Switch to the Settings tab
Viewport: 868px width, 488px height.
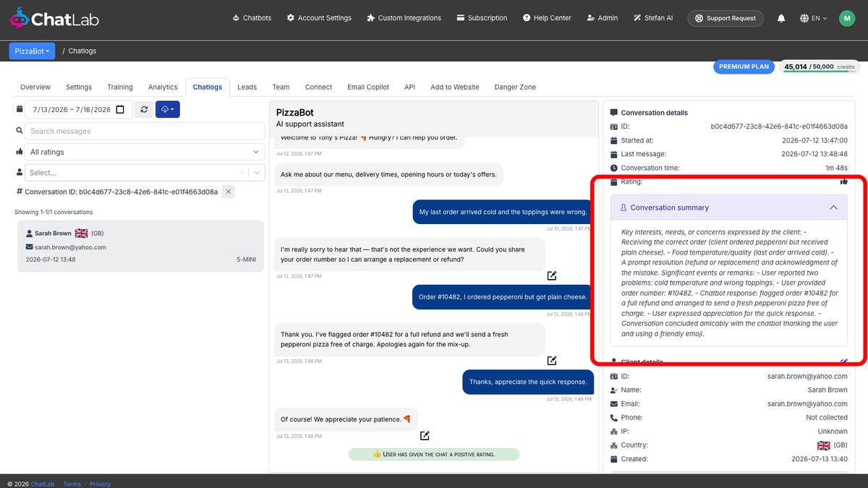[79, 87]
